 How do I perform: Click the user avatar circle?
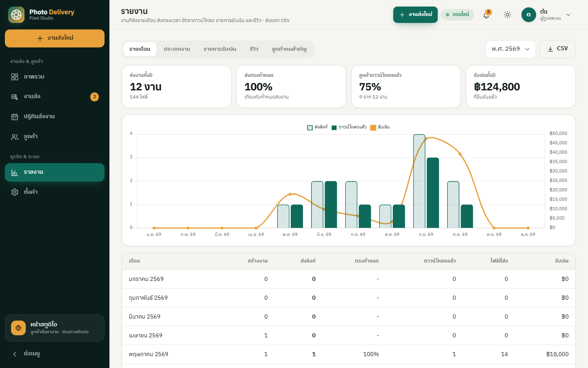pyautogui.click(x=528, y=15)
